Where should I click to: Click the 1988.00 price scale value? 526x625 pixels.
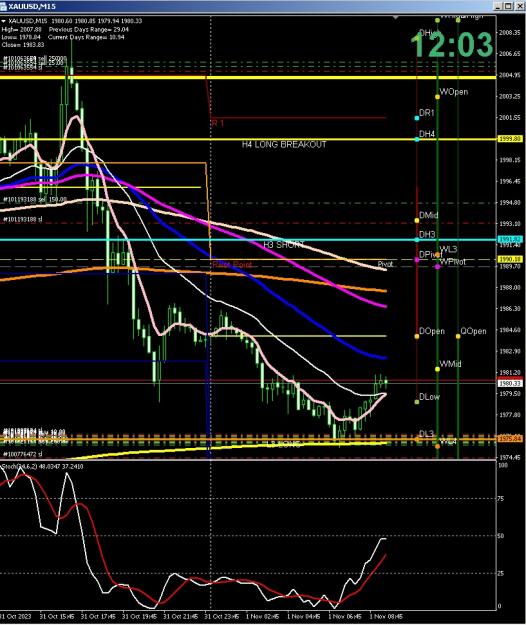pyautogui.click(x=510, y=287)
